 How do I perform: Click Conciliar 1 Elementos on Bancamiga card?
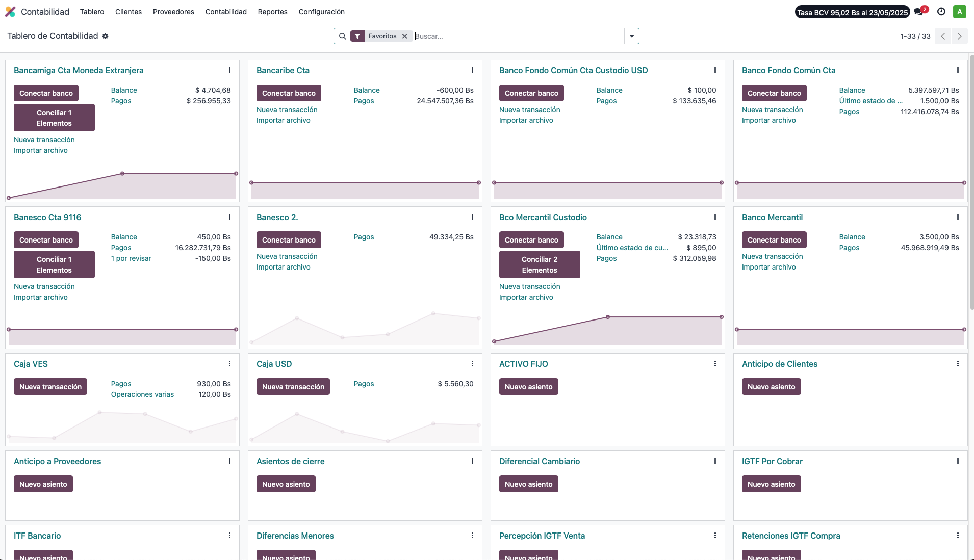click(54, 118)
